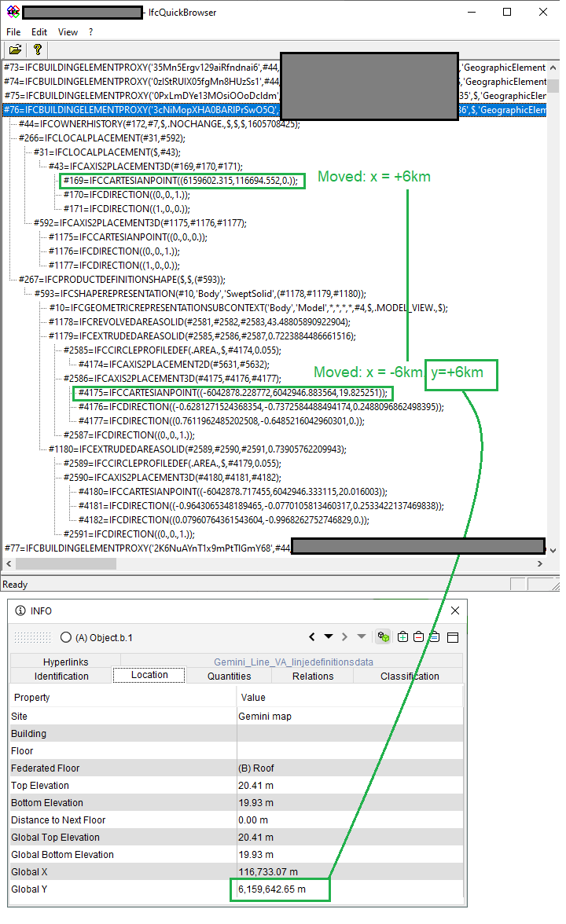Screen dimensions: 566x924
Task: Select #31=IFCLOCALPLACEMENT($,#43) node
Action: coord(107,152)
